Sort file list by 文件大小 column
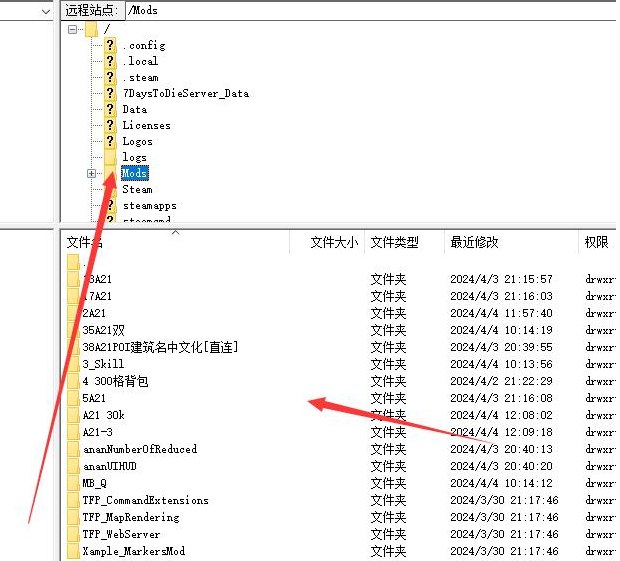The width and height of the screenshot is (620, 561). 333,242
